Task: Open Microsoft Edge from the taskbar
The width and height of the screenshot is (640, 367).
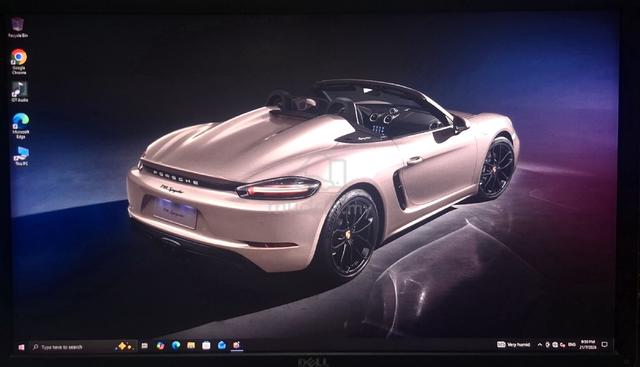Action: 176,345
